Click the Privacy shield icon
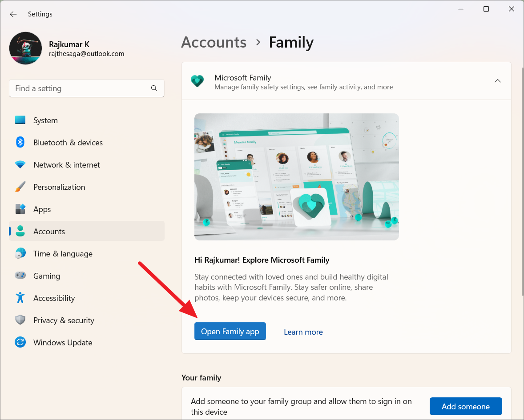Viewport: 524px width, 420px height. coord(20,320)
